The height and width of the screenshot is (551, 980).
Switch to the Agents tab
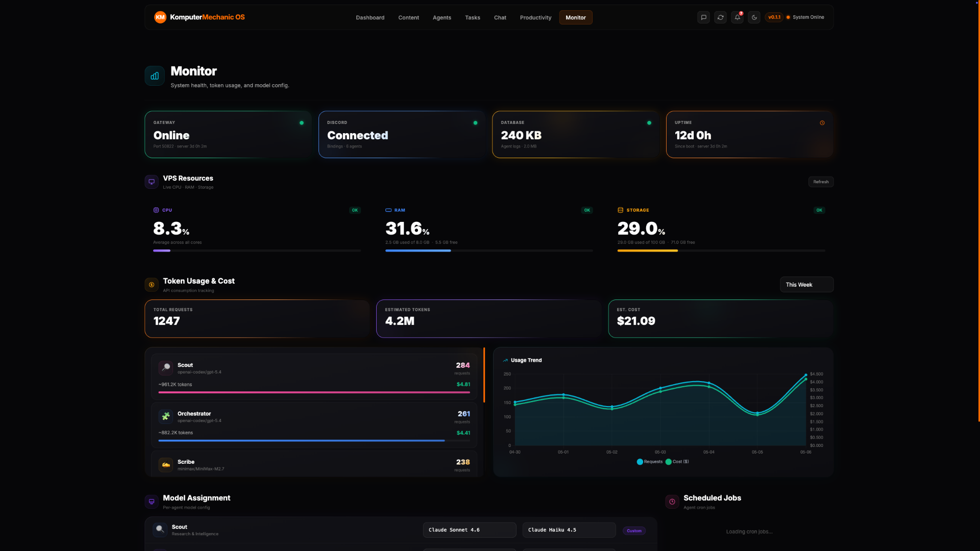pyautogui.click(x=442, y=17)
